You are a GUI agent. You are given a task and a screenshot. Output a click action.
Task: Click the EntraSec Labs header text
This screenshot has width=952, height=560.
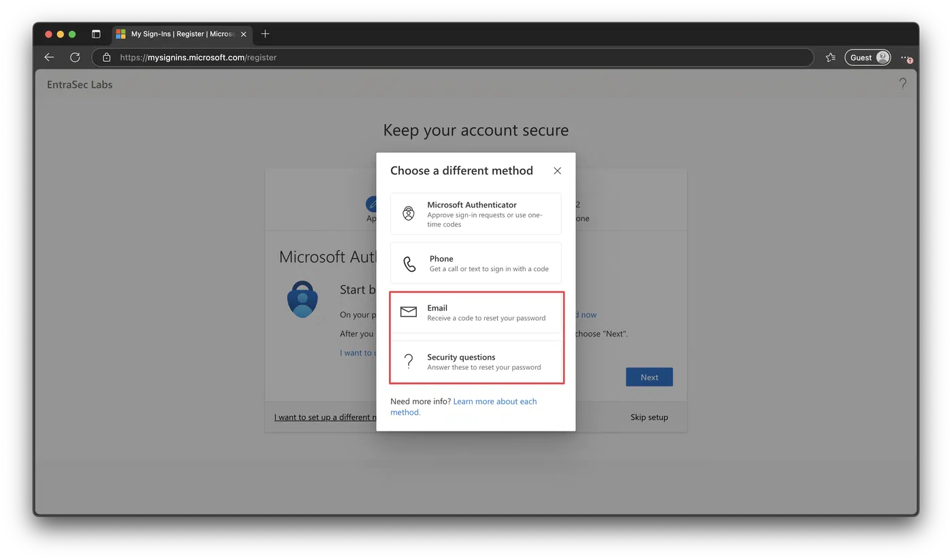tap(80, 84)
